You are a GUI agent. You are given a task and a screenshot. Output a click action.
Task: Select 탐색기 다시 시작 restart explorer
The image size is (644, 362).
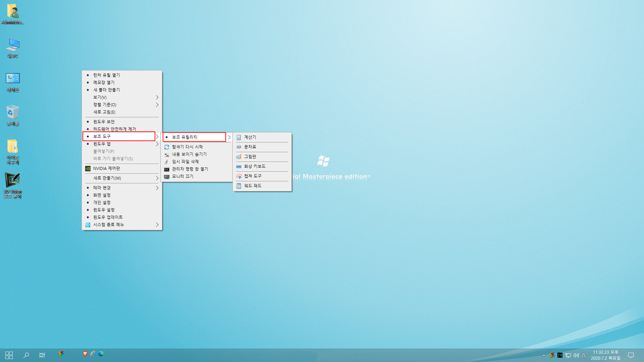coord(197,147)
